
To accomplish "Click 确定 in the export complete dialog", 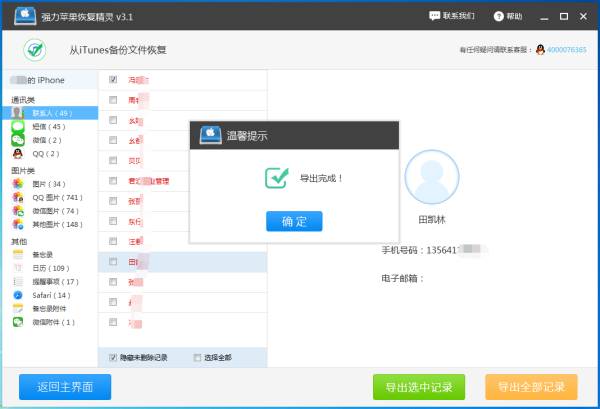I will 294,220.
